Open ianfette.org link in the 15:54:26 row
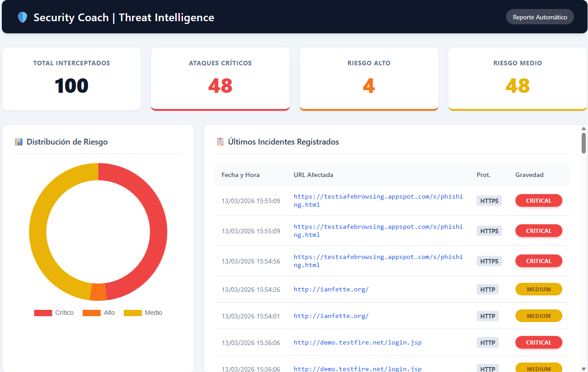 tap(331, 289)
